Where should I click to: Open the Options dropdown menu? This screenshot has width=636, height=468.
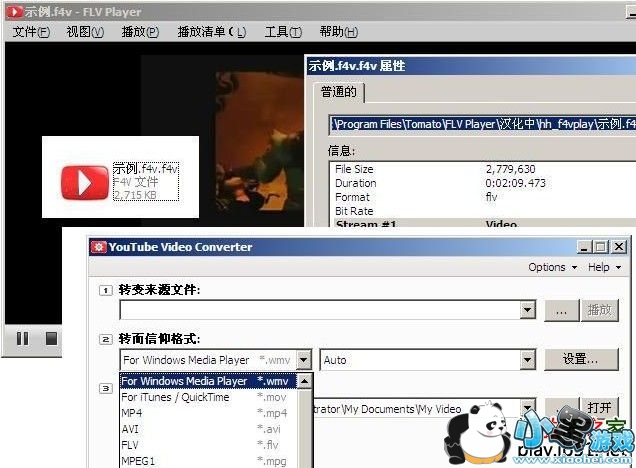click(552, 267)
